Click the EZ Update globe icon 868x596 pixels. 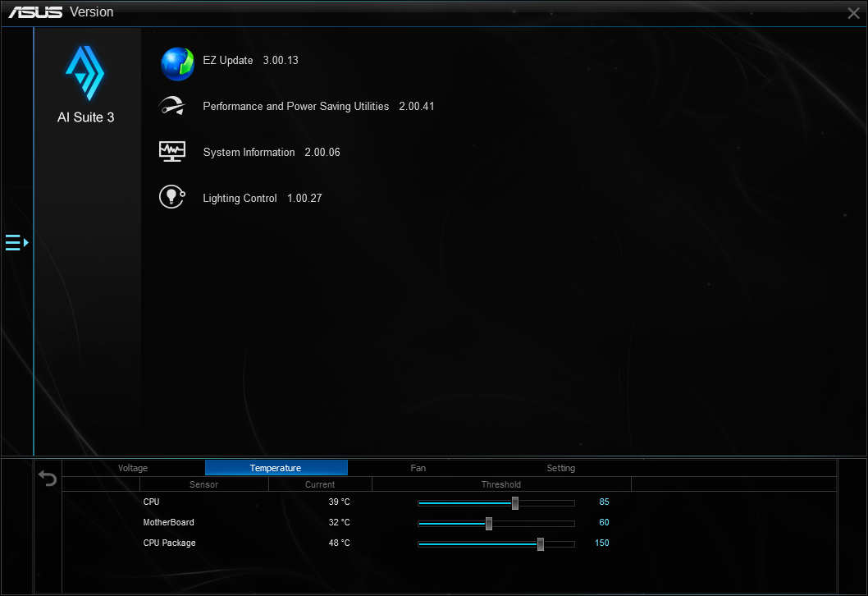click(x=177, y=64)
